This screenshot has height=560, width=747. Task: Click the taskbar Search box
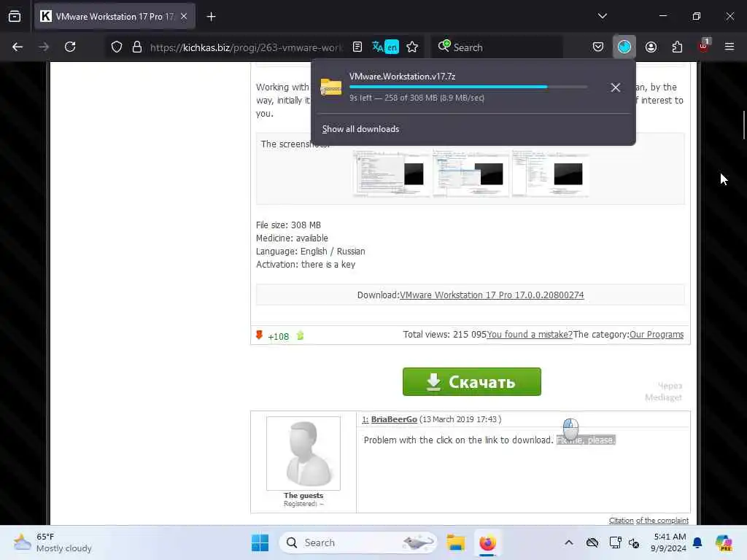358,542
